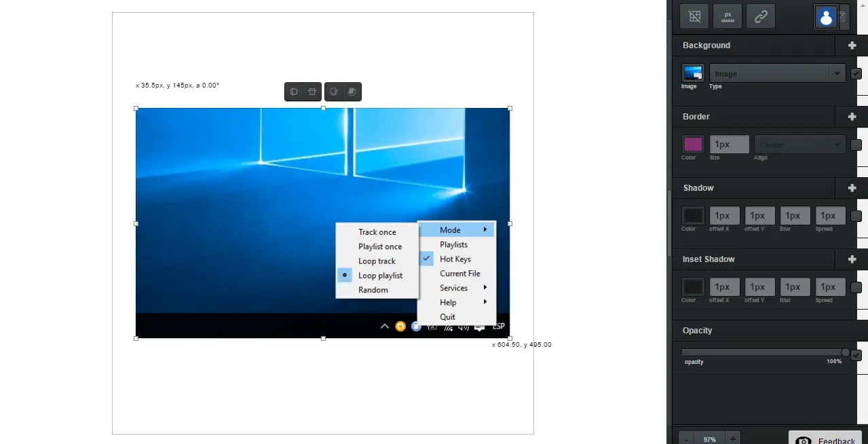Click 'Hot Keys' in the pasted screenshot image
The image size is (868, 444).
[x=455, y=259]
